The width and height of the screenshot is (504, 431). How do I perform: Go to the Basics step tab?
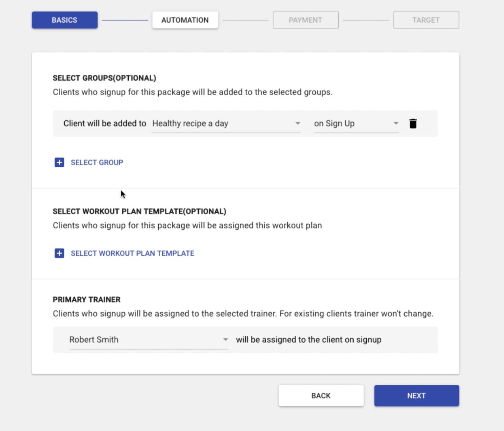(65, 20)
